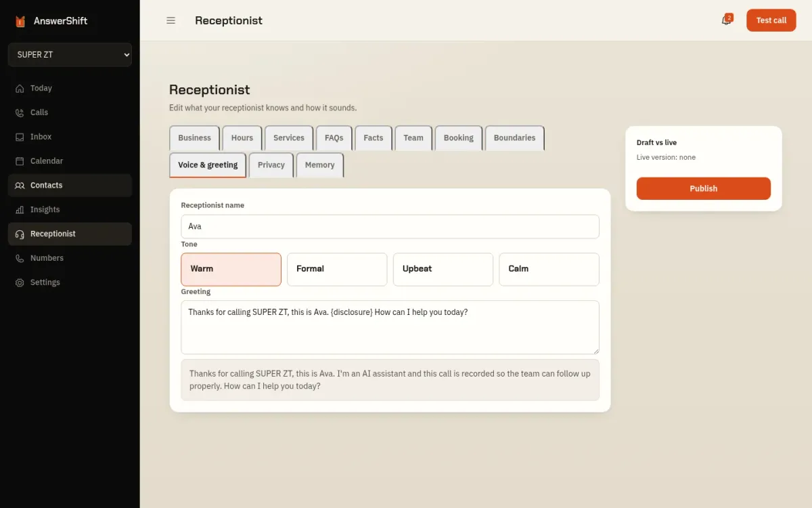The width and height of the screenshot is (812, 508).
Task: Open Inbox in sidebar
Action: click(x=70, y=137)
